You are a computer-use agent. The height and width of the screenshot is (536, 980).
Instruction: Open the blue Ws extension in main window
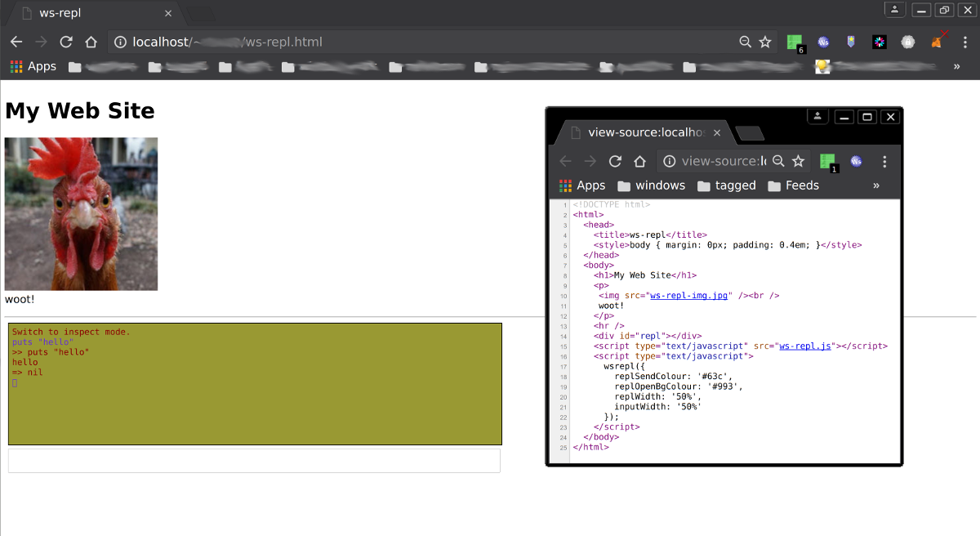click(824, 42)
